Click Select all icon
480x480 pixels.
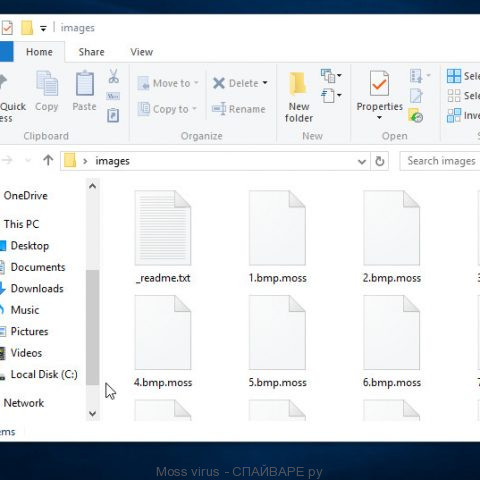(x=454, y=76)
